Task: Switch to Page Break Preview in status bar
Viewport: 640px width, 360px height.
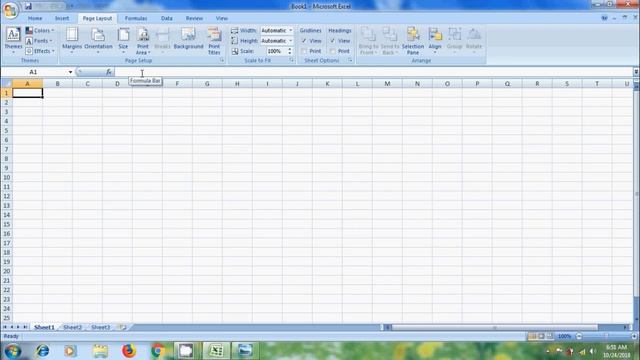Action: [x=550, y=336]
